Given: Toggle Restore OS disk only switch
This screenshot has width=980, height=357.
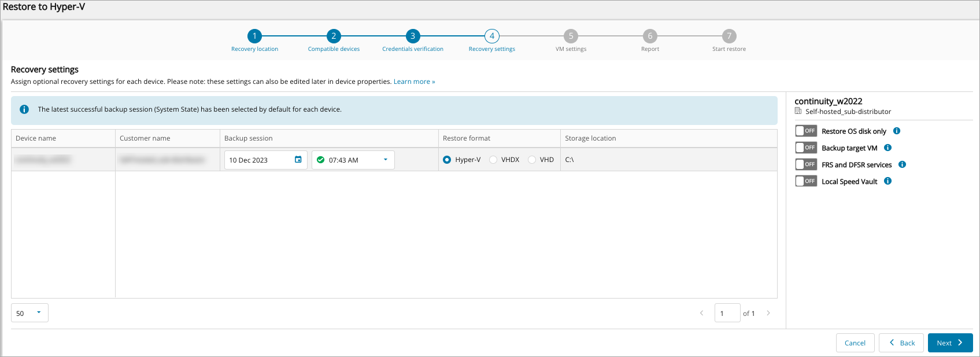Looking at the screenshot, I should click(805, 131).
